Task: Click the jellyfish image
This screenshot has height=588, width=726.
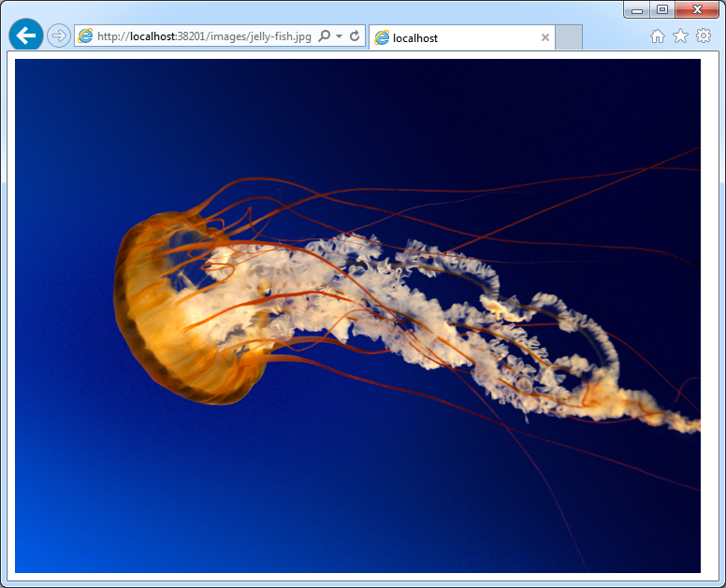Action: click(357, 316)
